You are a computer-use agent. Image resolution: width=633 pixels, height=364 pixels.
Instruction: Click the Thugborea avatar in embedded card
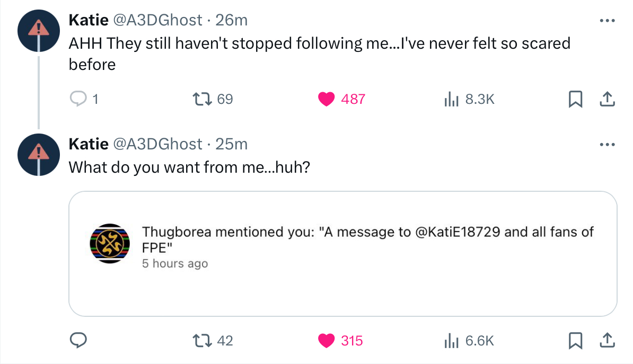[109, 243]
